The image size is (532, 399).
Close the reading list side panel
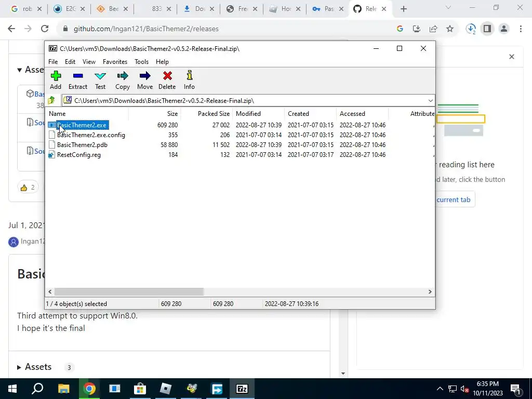click(512, 57)
